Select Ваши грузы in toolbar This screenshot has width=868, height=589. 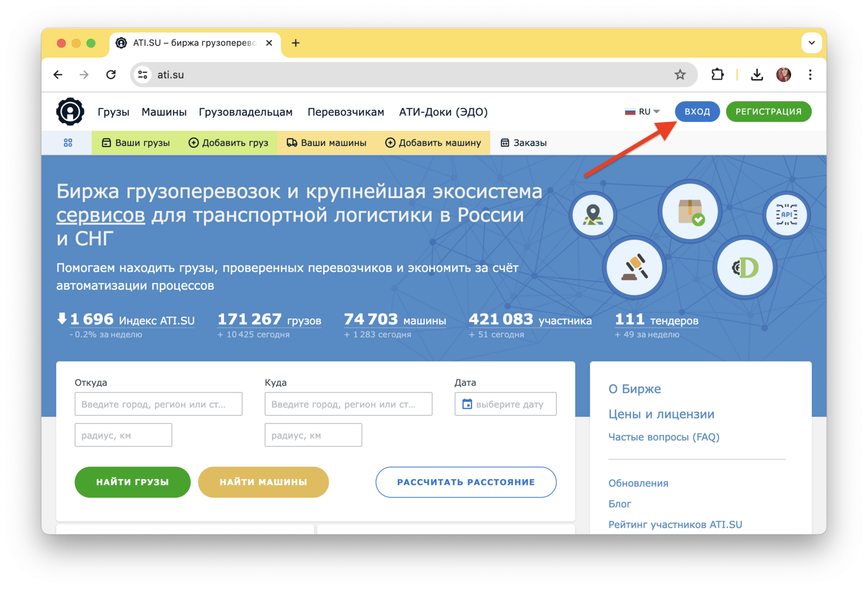click(x=136, y=143)
